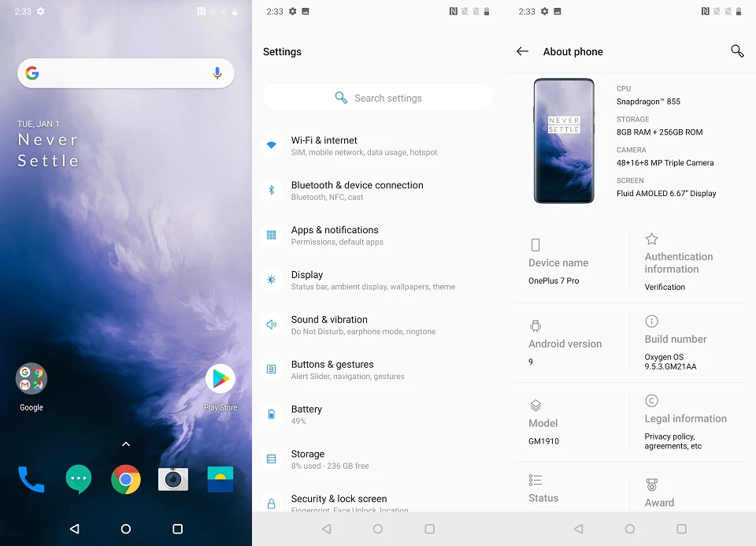The height and width of the screenshot is (546, 756).
Task: Tap the Security & lock screen icon
Action: (x=272, y=503)
